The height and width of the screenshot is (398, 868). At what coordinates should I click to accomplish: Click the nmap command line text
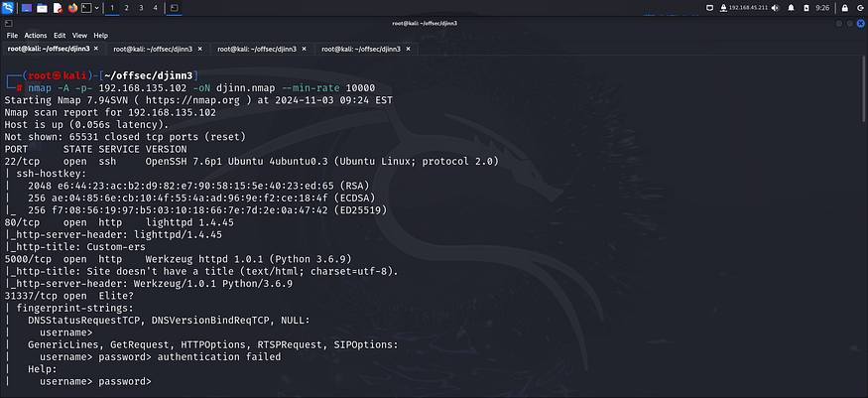click(201, 88)
